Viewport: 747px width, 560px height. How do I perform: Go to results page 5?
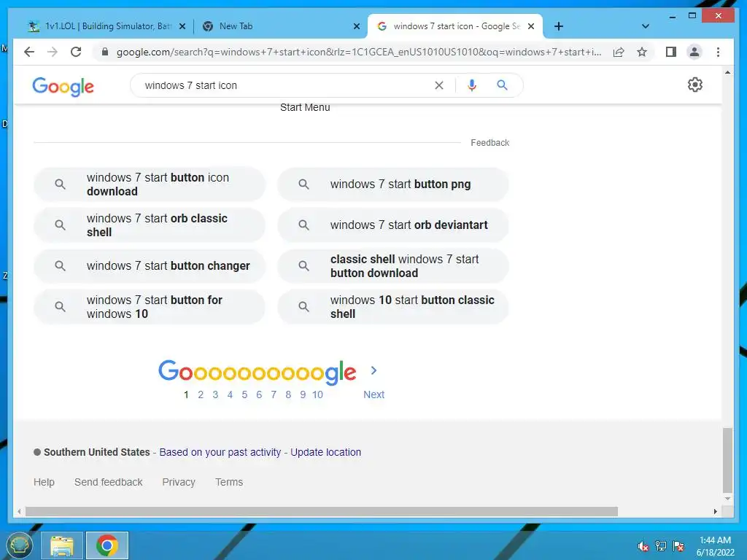click(244, 394)
